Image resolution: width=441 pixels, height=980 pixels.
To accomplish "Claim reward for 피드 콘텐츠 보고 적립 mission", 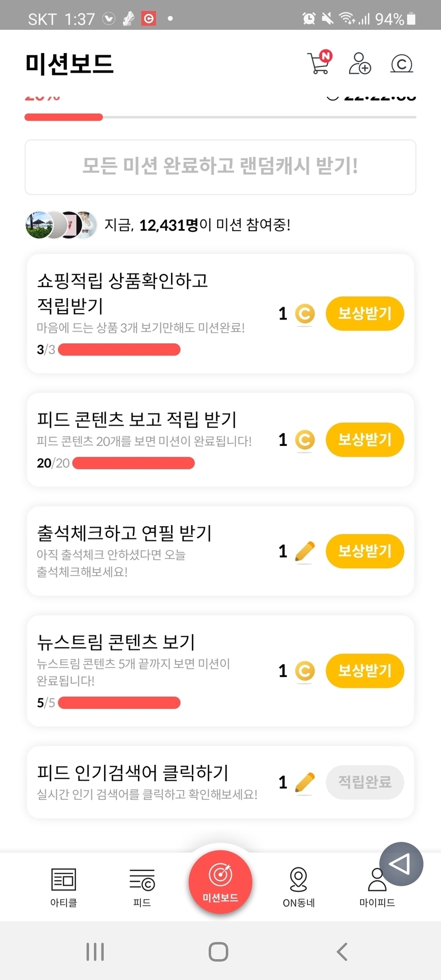I will click(364, 440).
